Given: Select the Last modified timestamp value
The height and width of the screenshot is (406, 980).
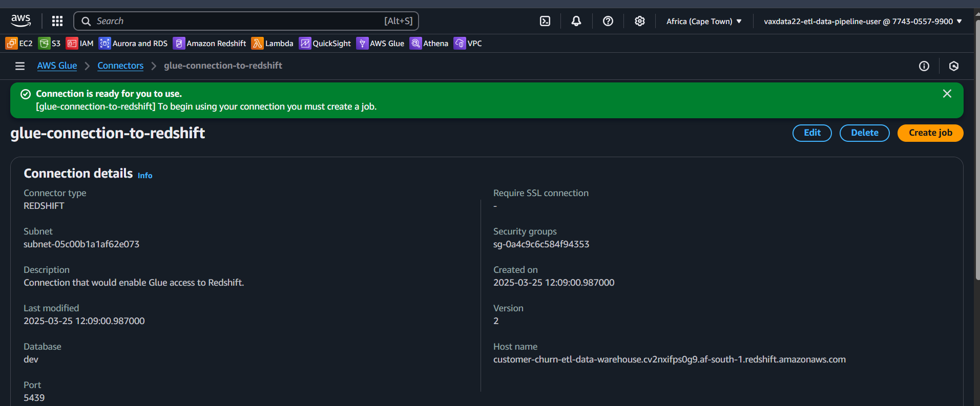Looking at the screenshot, I should [84, 321].
